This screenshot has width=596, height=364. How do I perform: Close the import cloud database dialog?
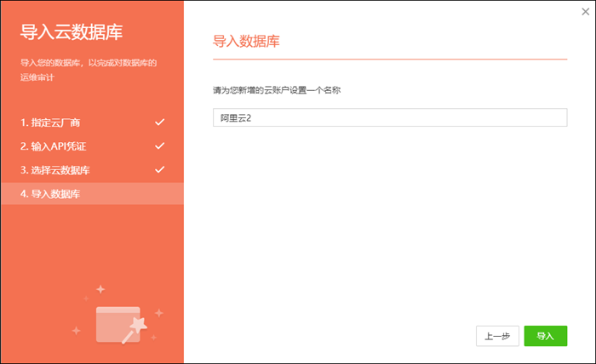point(583,11)
